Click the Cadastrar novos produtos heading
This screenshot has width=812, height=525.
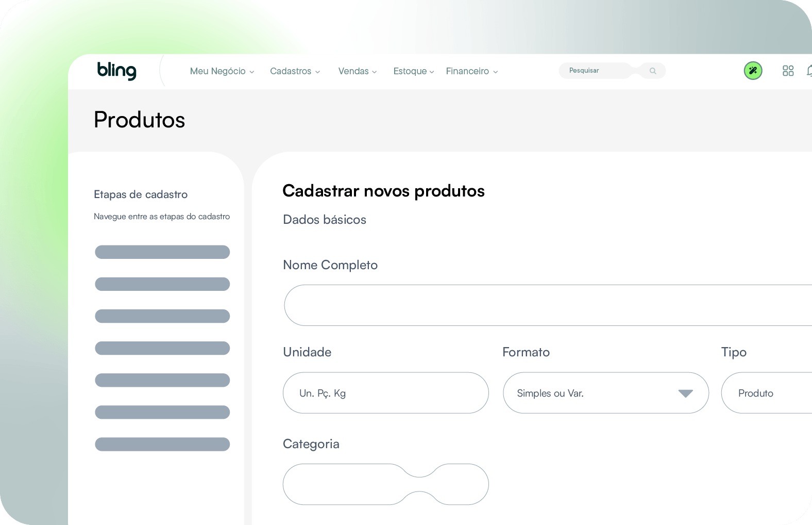pyautogui.click(x=383, y=191)
